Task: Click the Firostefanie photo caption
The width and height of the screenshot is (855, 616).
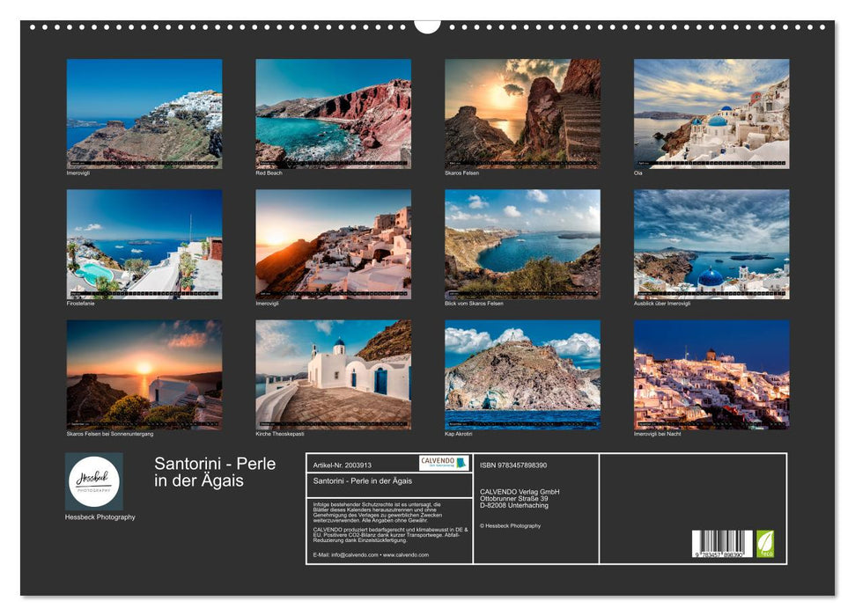Action: coord(81,305)
